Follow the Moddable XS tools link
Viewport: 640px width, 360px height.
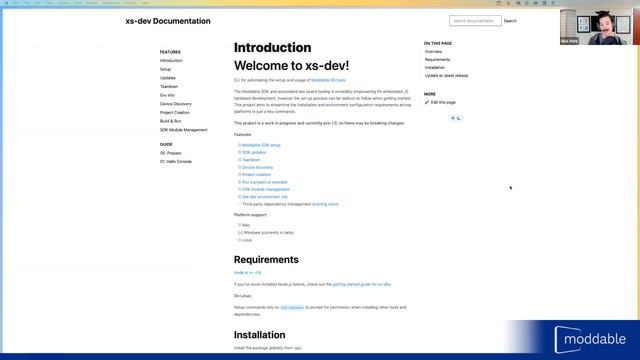pos(328,80)
